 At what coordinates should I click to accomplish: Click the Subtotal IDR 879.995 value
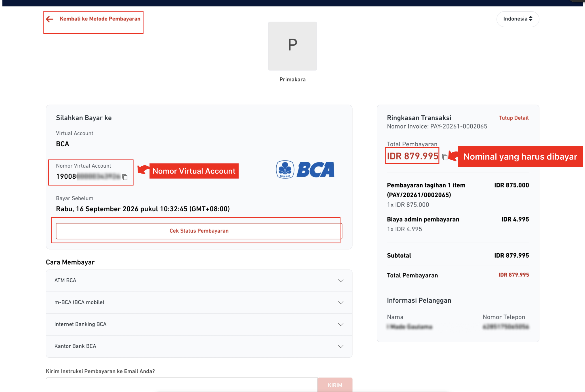pos(511,255)
